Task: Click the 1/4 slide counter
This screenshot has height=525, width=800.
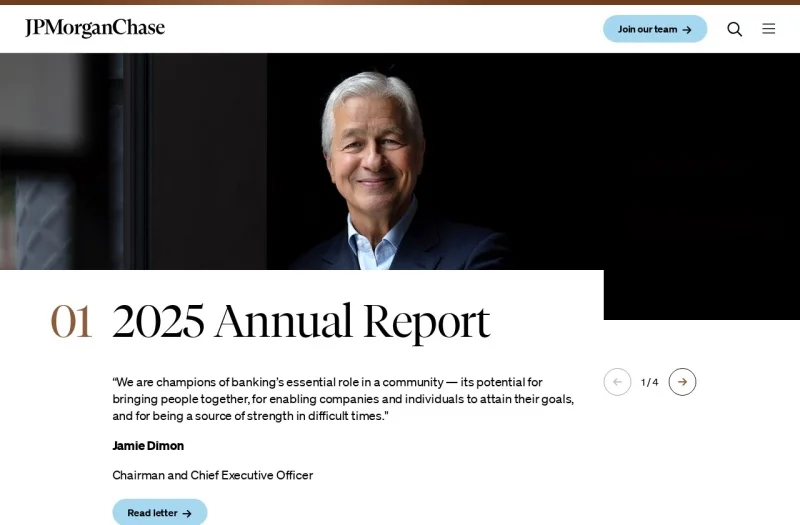Action: [649, 382]
